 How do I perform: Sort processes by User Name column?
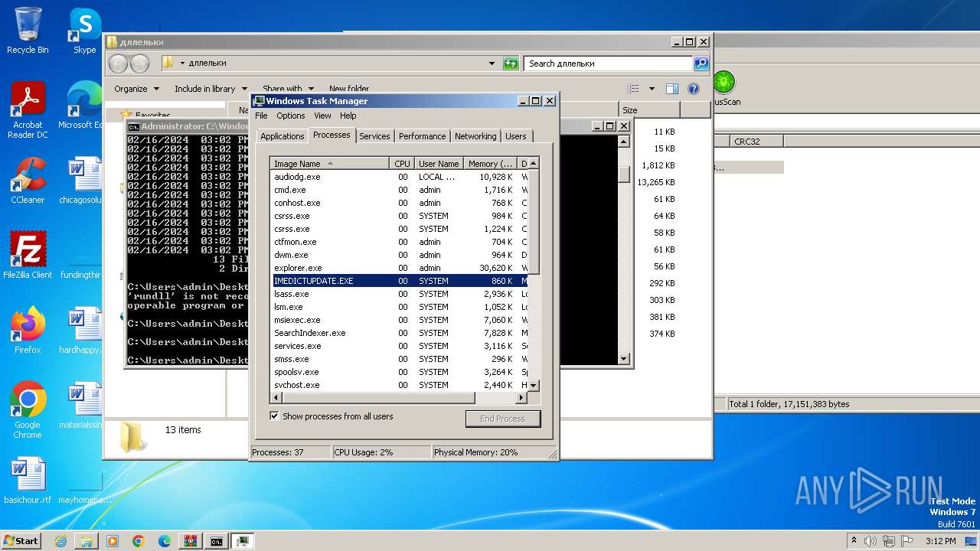pos(439,163)
